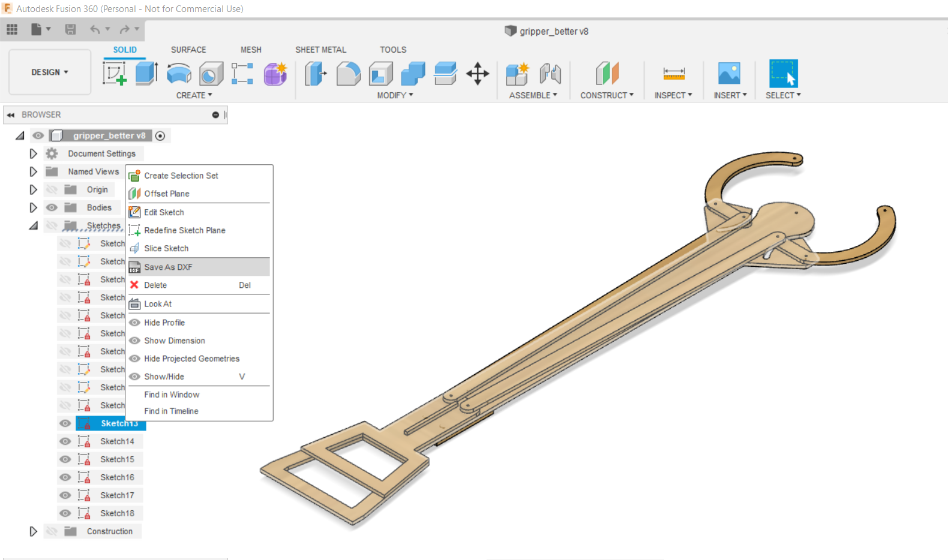
Task: Show the Origin folder
Action: 52,189
